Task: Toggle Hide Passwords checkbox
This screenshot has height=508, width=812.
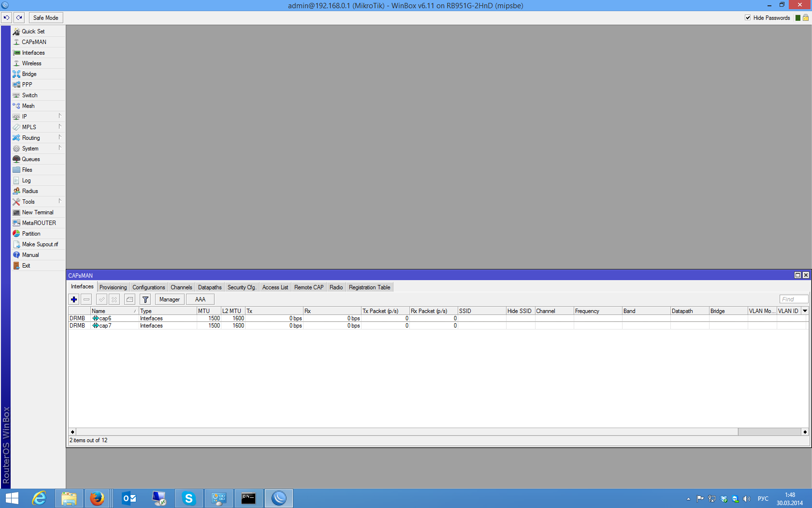Action: click(x=748, y=18)
